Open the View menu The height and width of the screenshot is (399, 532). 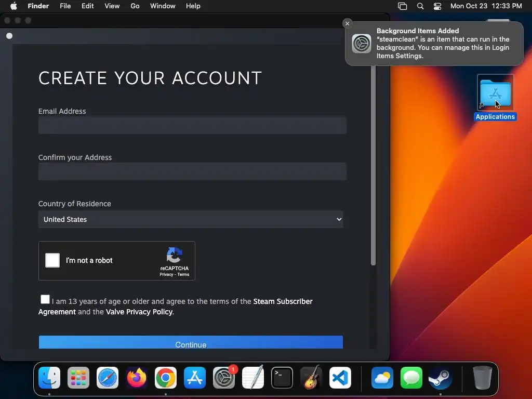112,6
